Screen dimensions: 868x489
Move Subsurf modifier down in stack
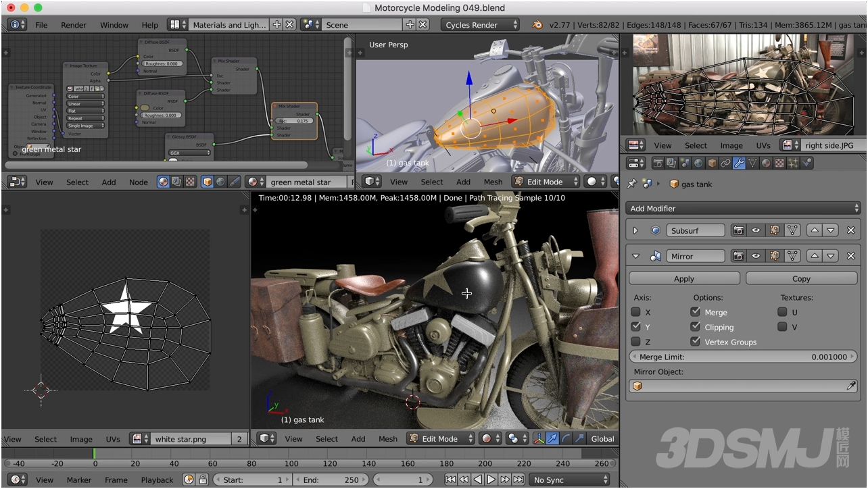coord(831,230)
